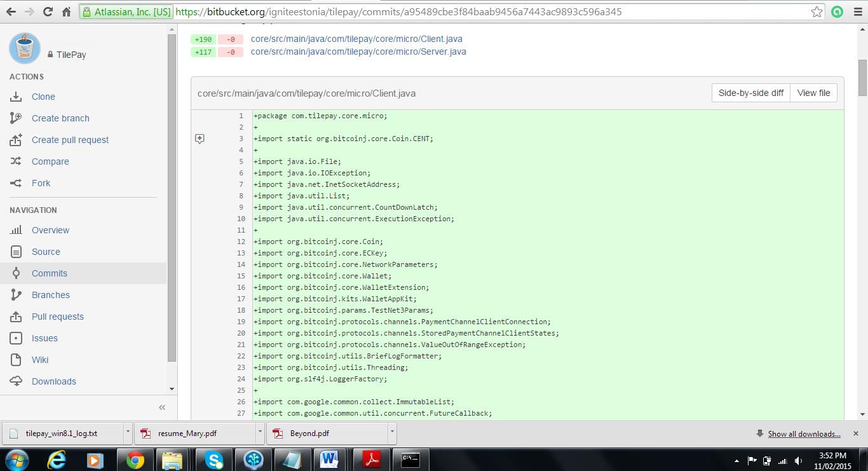The image size is (868, 471).
Task: Go to the browser home page
Action: coord(66,12)
